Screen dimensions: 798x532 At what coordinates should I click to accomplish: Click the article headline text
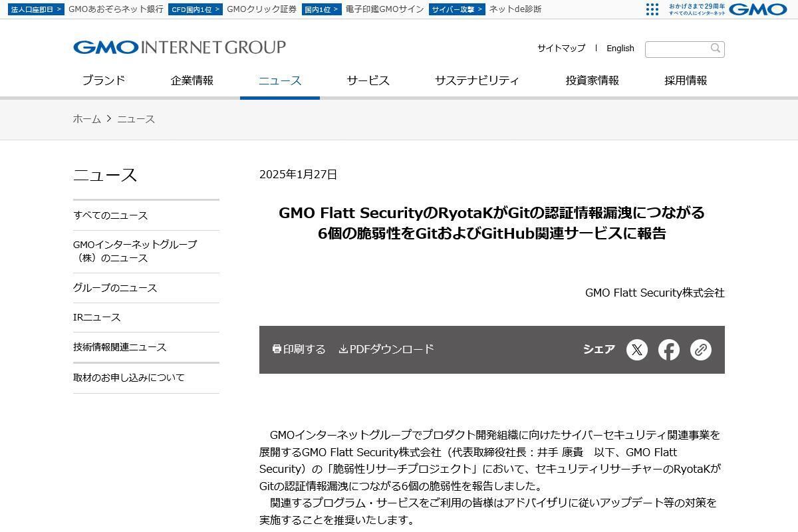pyautogui.click(x=492, y=223)
